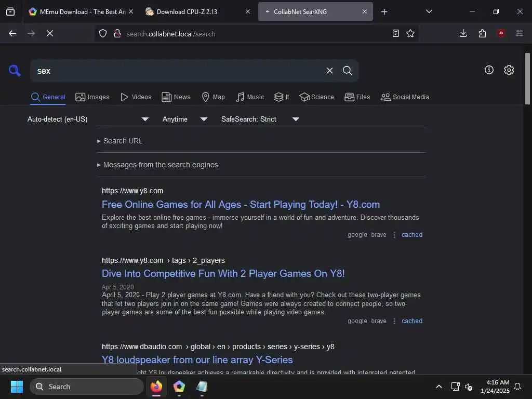Submit search with magnifier button
This screenshot has width=532, height=399.
click(x=347, y=71)
